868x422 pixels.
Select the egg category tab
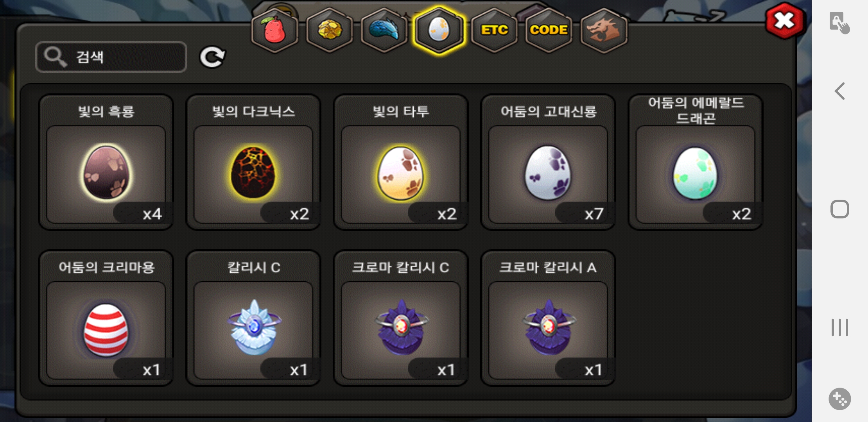pyautogui.click(x=439, y=30)
